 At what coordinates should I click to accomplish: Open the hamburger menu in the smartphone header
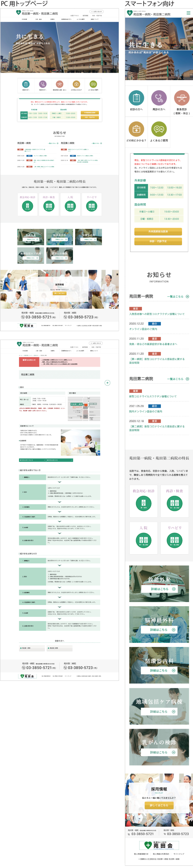point(188,13)
